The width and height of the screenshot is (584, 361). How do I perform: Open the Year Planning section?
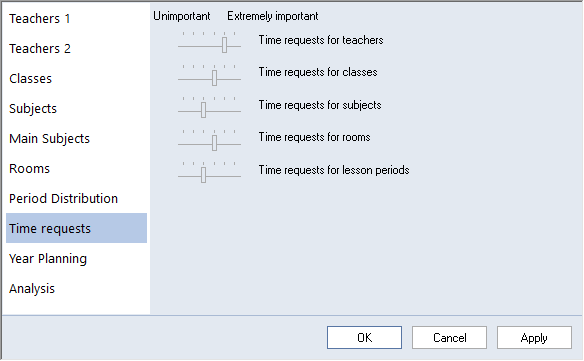click(x=76, y=259)
